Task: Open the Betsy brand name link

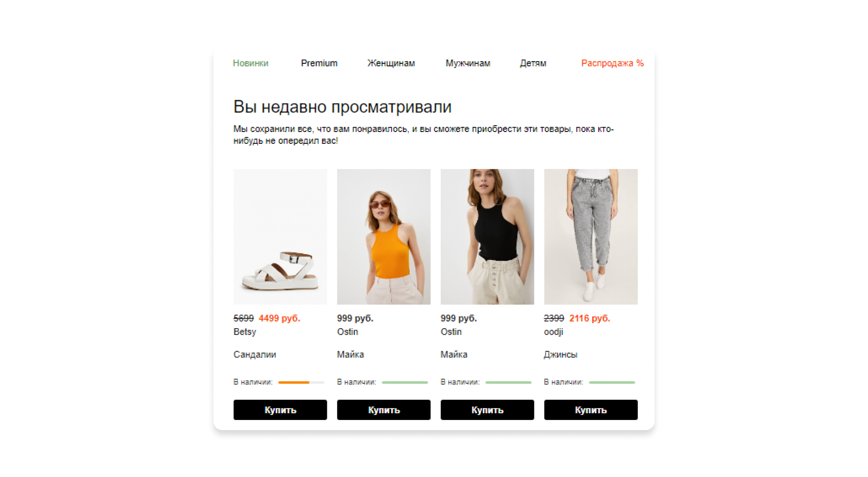Action: pos(245,332)
